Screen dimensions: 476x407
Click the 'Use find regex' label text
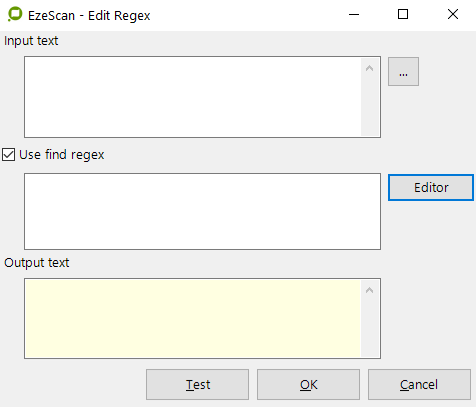click(62, 155)
